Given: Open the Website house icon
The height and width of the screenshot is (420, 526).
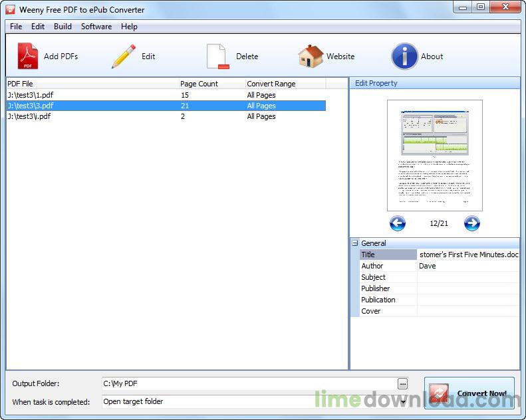Looking at the screenshot, I should click(x=311, y=56).
